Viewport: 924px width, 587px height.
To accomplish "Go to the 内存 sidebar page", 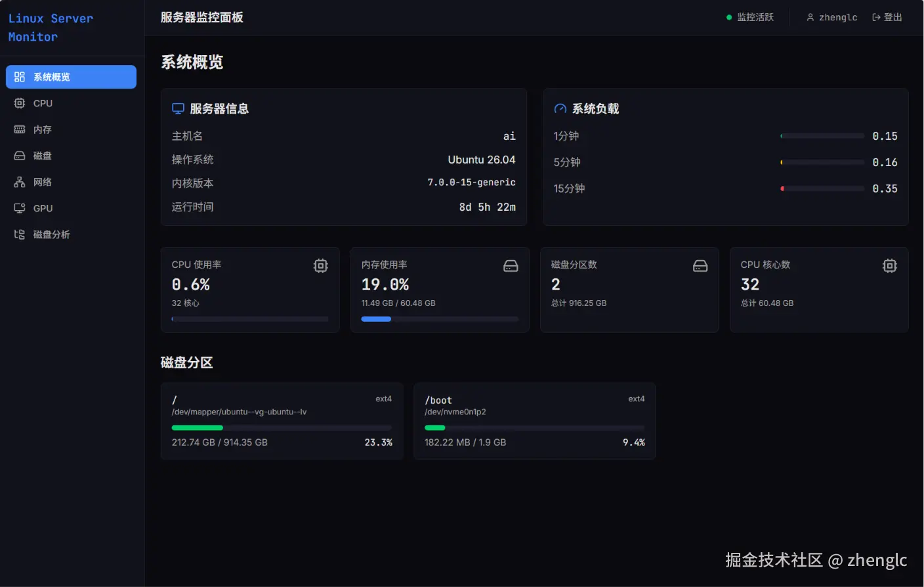I will click(x=71, y=129).
